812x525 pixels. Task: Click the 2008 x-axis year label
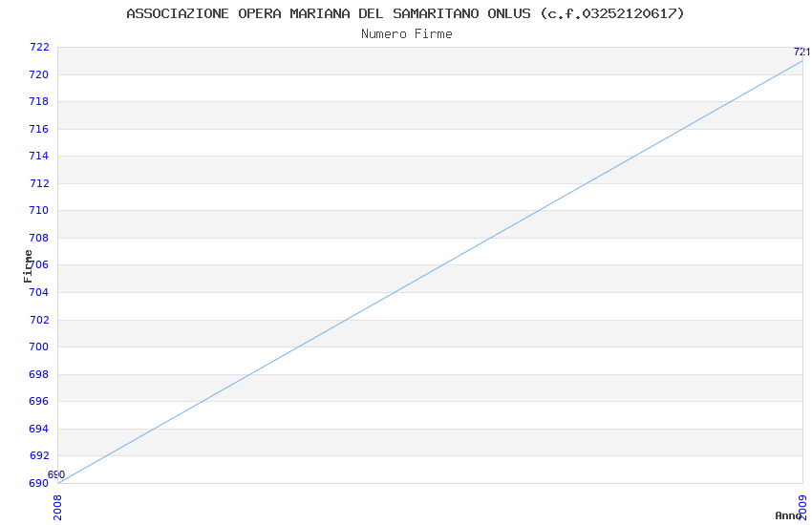(57, 508)
